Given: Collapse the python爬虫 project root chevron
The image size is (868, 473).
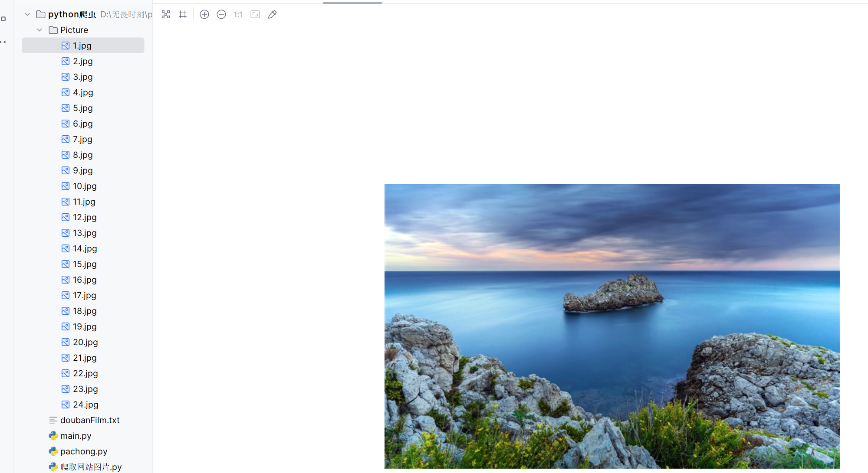Looking at the screenshot, I should [x=27, y=14].
